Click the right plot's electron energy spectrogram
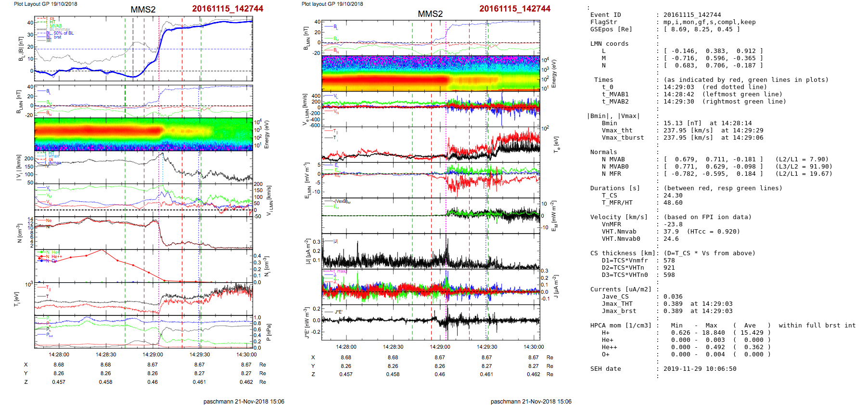 click(430, 73)
